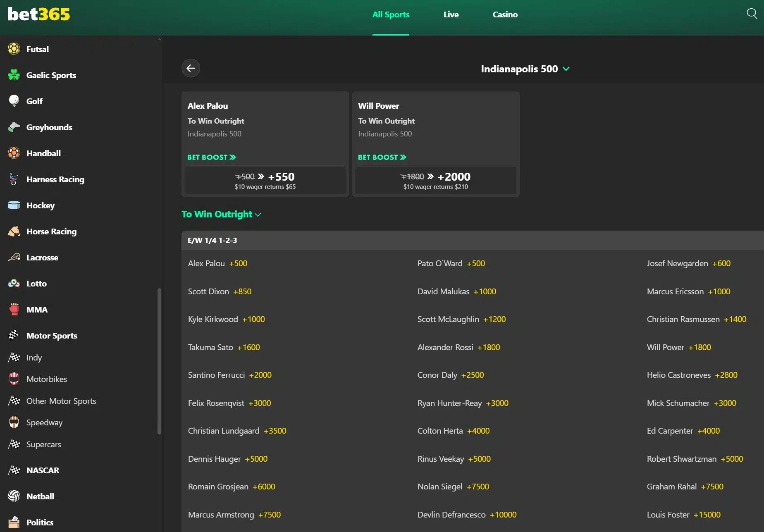Click the Motor Sports flag icon

click(x=14, y=335)
